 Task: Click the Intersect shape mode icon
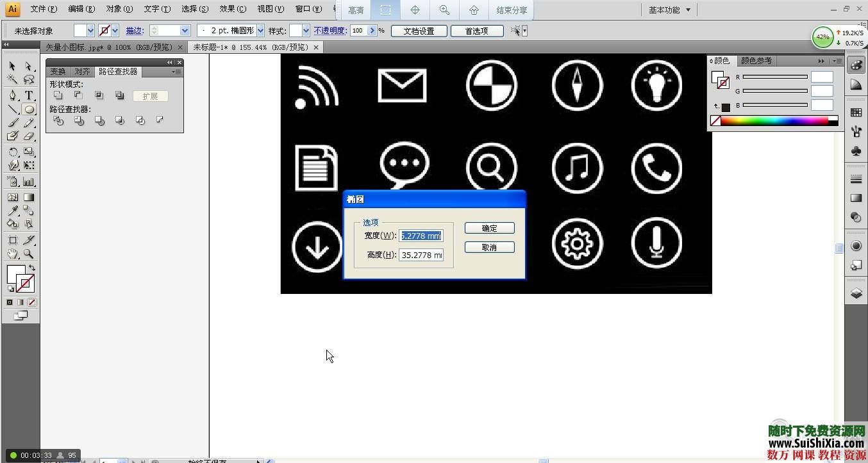[x=99, y=95]
